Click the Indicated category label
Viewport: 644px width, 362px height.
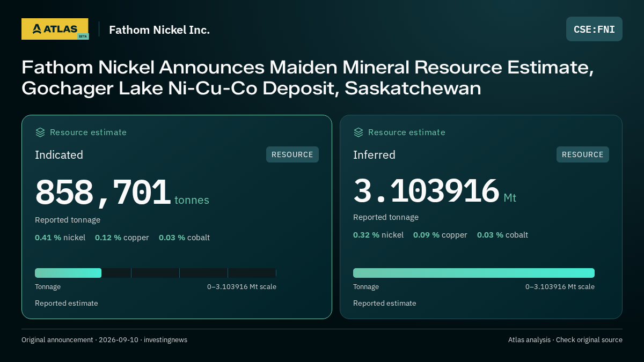tap(59, 155)
